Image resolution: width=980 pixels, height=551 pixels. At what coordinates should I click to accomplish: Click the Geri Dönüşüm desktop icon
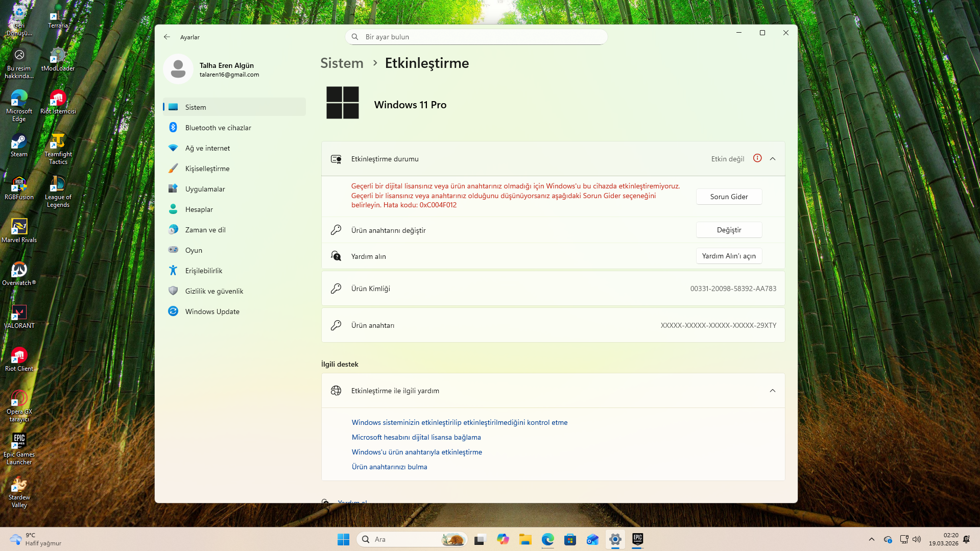click(x=19, y=20)
